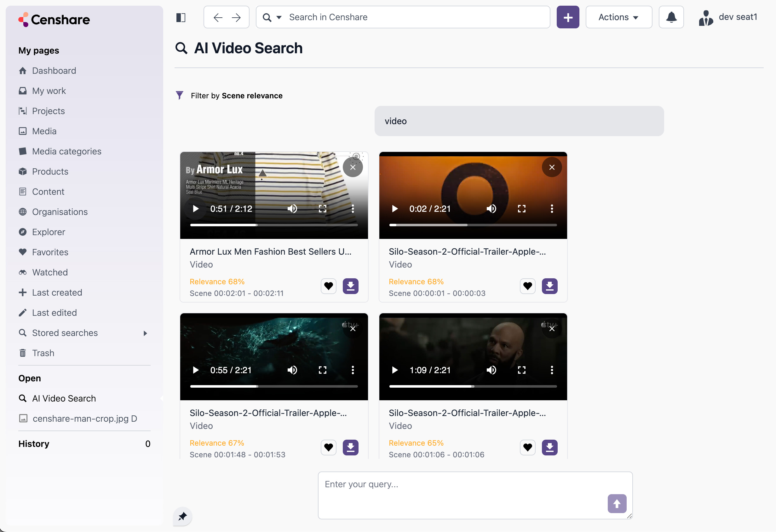This screenshot has width=776, height=532.
Task: Mute the Armor Lux video
Action: [292, 209]
